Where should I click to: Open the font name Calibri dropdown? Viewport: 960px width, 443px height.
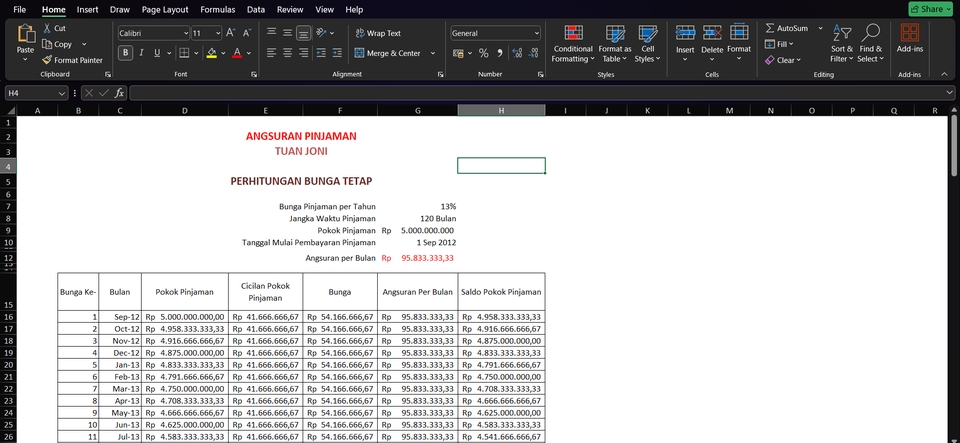coord(186,33)
